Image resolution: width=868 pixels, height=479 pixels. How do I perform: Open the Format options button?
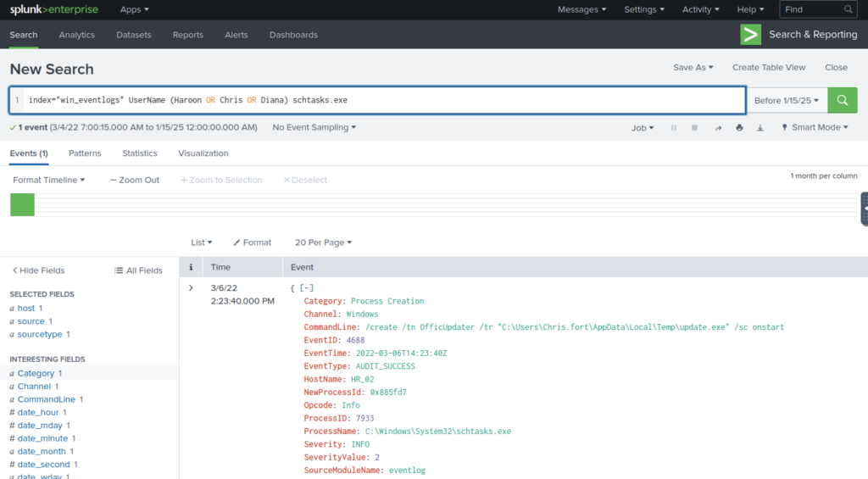pyautogui.click(x=253, y=242)
